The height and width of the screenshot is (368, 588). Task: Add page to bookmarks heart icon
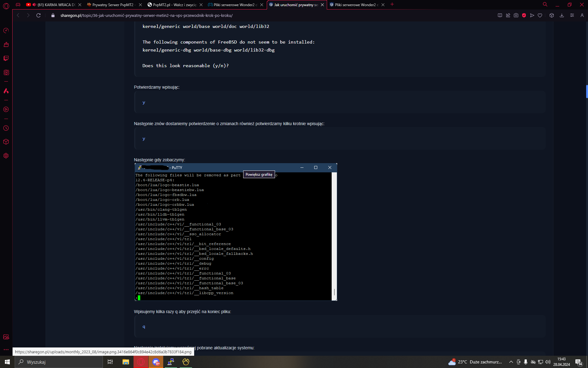click(540, 15)
